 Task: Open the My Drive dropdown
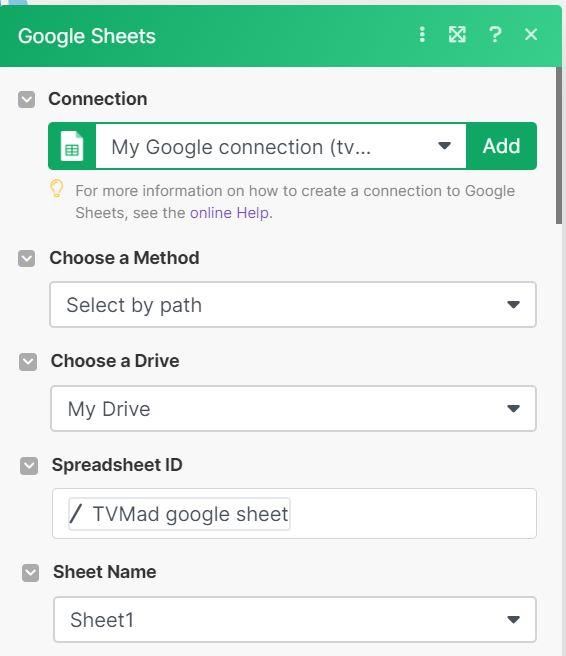tap(293, 409)
